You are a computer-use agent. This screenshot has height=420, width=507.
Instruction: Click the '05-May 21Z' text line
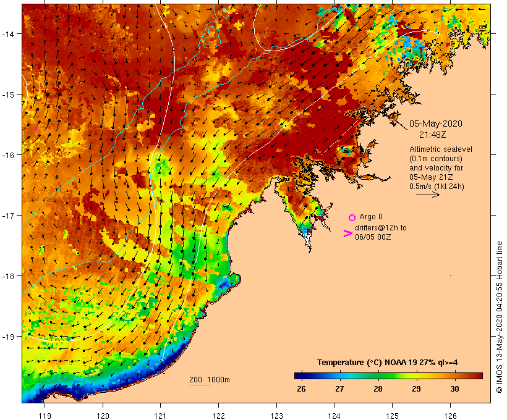point(431,177)
